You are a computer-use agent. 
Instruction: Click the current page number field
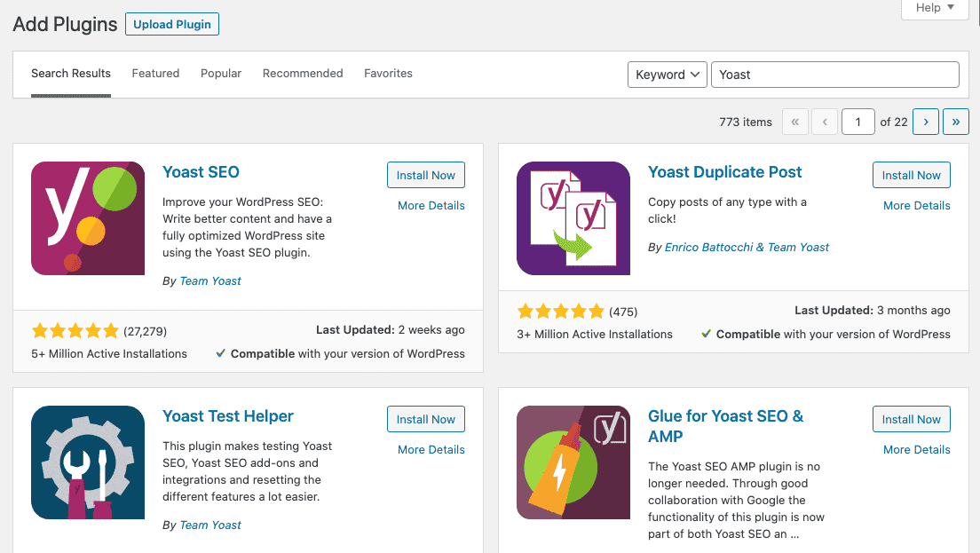(857, 122)
